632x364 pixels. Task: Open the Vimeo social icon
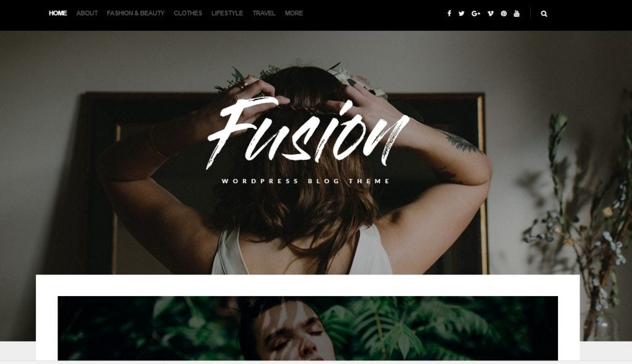(490, 14)
